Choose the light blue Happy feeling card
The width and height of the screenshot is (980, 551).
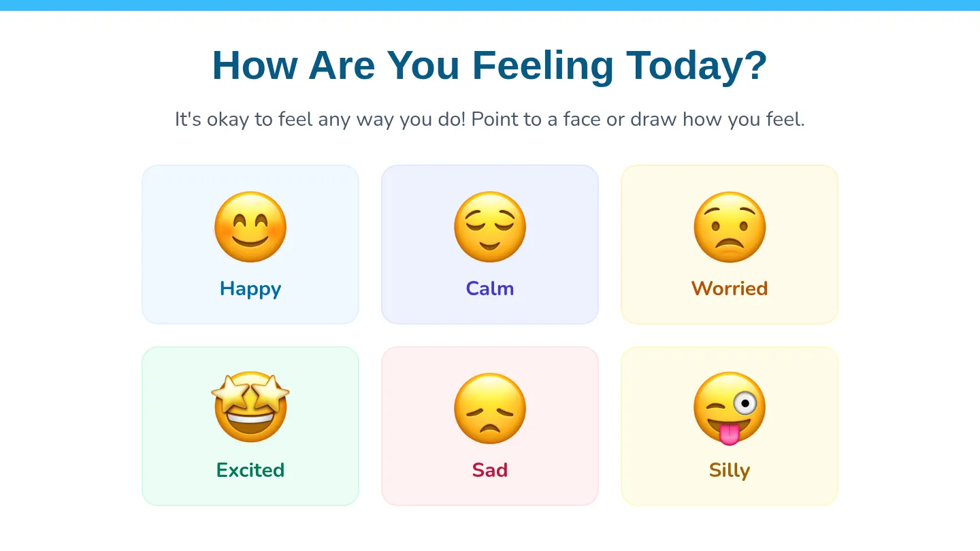click(250, 244)
